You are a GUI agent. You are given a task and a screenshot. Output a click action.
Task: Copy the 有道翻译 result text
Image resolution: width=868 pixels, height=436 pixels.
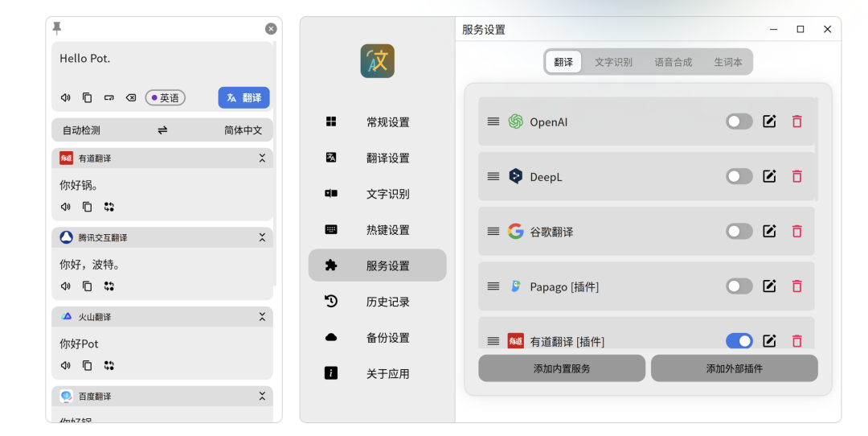(87, 207)
